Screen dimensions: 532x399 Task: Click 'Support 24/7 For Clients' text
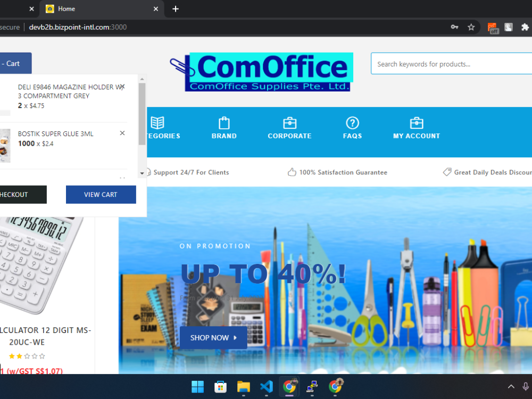(191, 172)
